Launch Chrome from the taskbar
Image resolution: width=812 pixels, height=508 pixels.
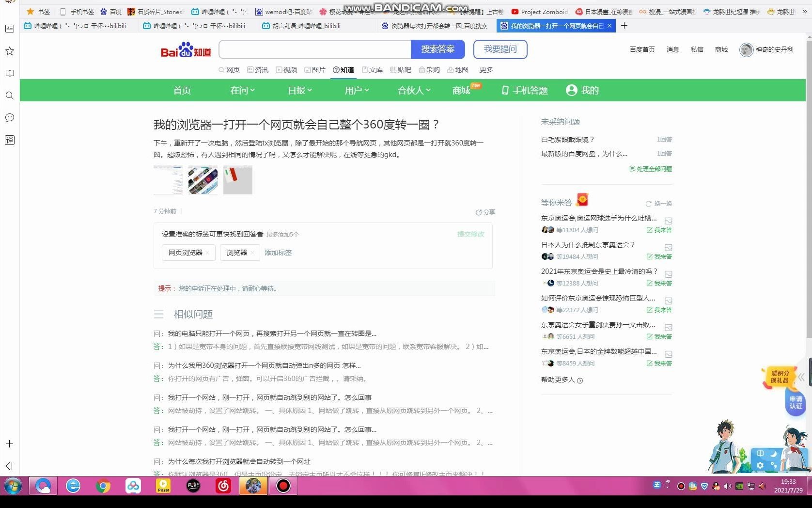(x=103, y=486)
